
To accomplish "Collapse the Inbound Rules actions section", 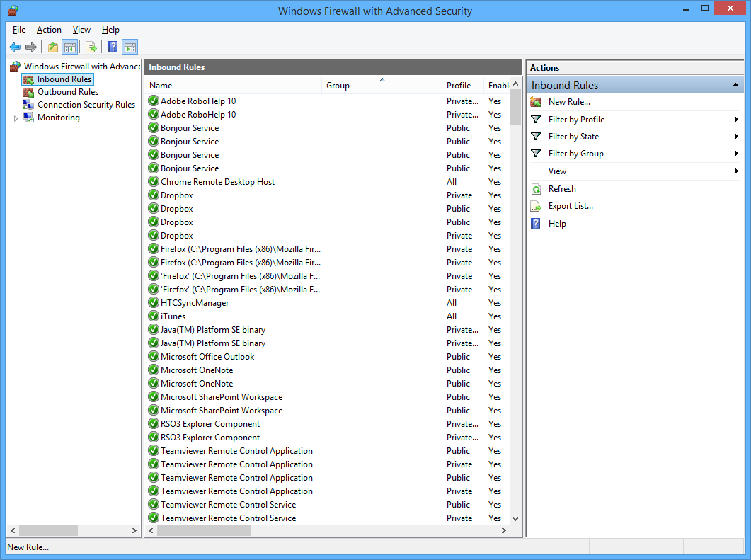I will pyautogui.click(x=735, y=86).
